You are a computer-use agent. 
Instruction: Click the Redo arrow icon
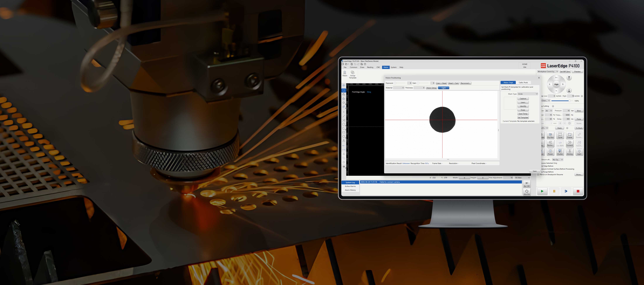click(x=358, y=64)
